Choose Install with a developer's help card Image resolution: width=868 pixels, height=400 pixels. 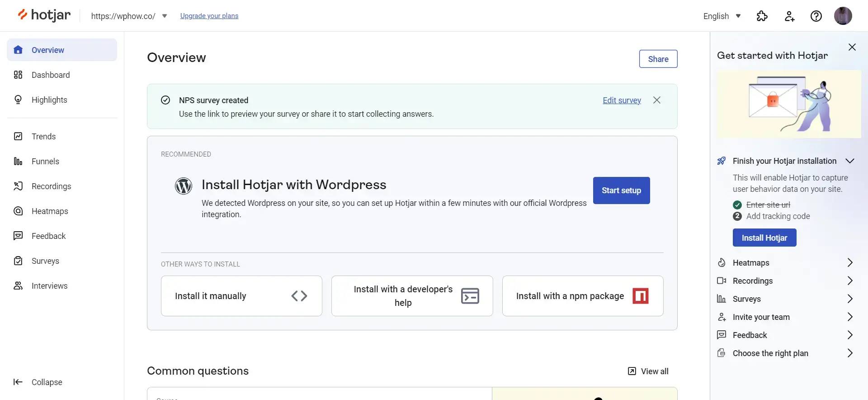tap(412, 296)
